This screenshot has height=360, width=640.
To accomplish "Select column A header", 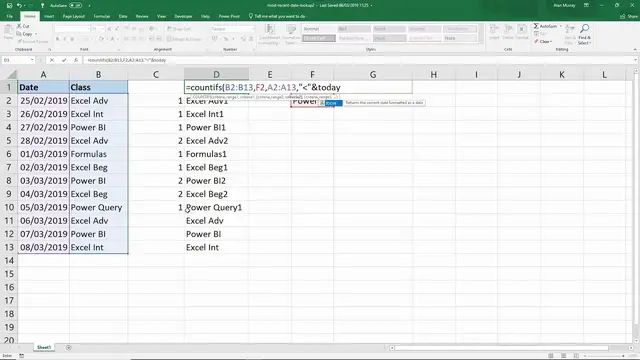I will [x=43, y=75].
